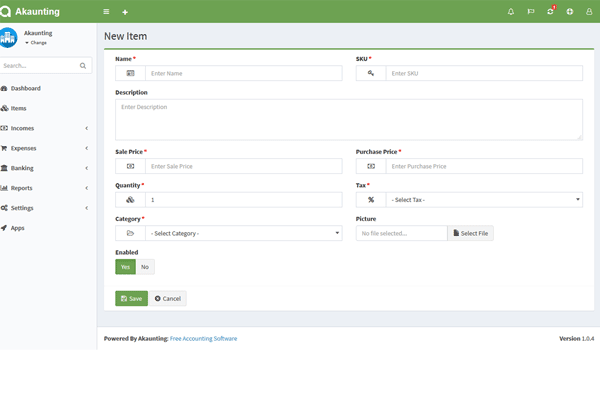Click the help lifebuoy icon
The height and width of the screenshot is (400, 600).
pyautogui.click(x=570, y=12)
